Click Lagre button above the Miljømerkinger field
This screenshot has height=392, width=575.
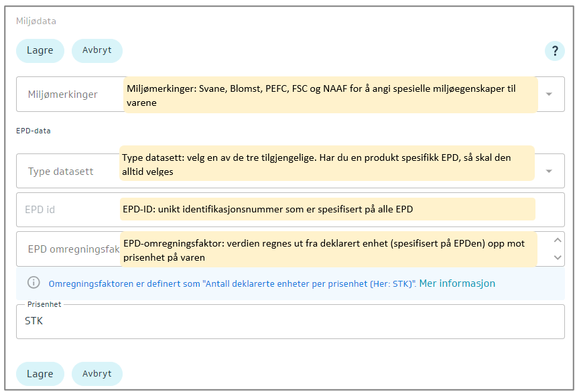point(40,51)
